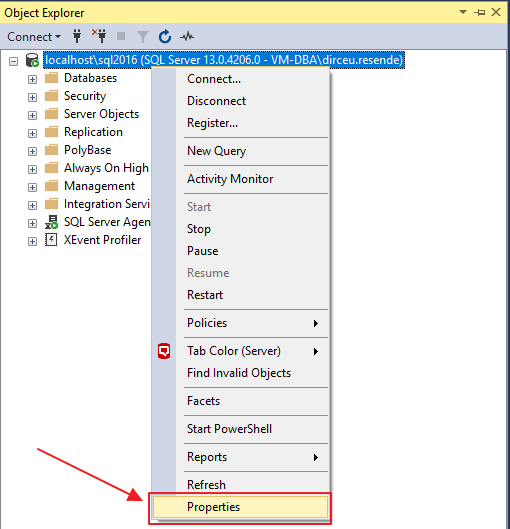Image resolution: width=510 pixels, height=529 pixels.
Task: Click the Connect Object Explorer plug icon
Action: [x=77, y=36]
